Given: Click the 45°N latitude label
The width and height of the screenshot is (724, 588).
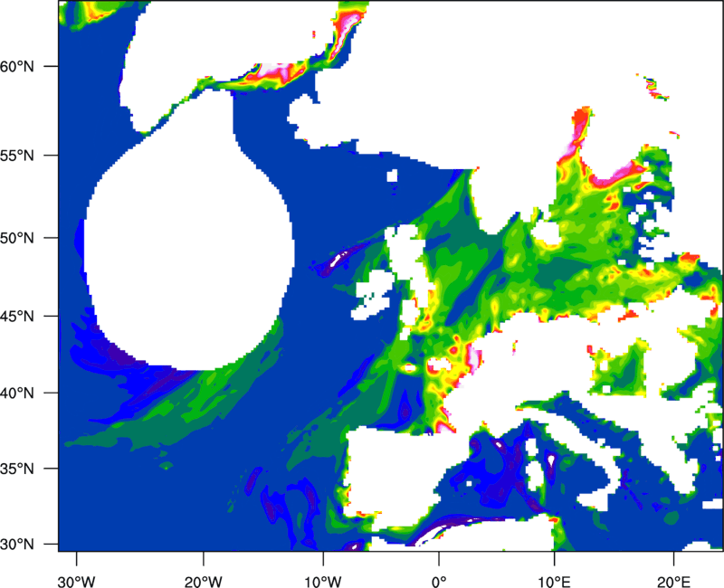Looking at the screenshot, I should (x=17, y=316).
